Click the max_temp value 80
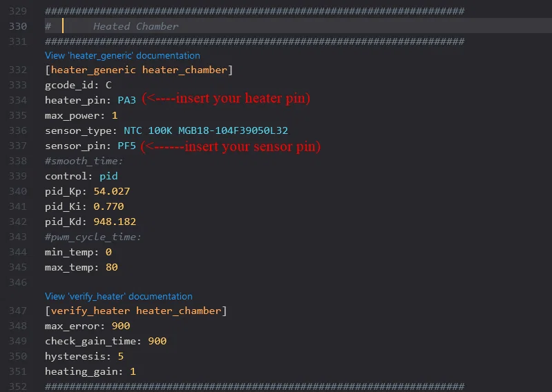The width and height of the screenshot is (552, 392). (x=112, y=267)
